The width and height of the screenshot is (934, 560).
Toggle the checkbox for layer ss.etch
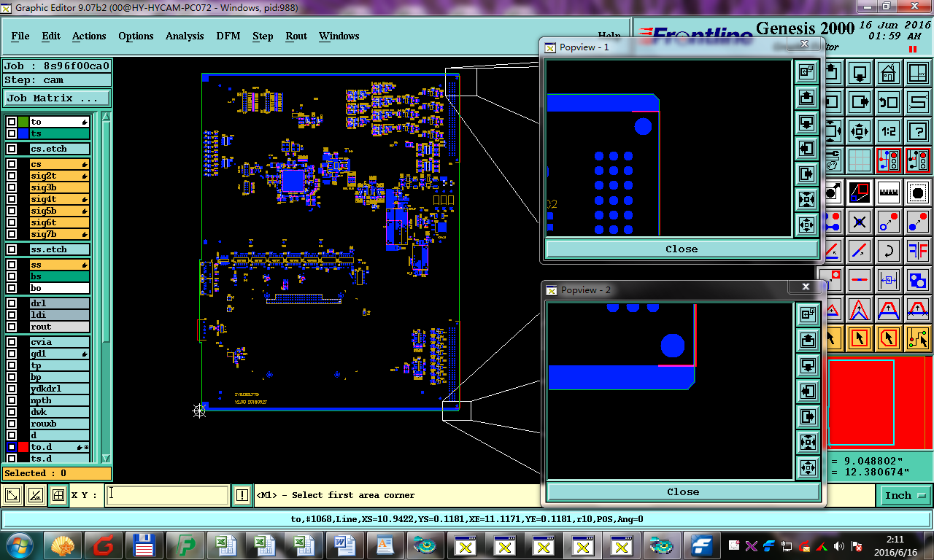click(12, 249)
